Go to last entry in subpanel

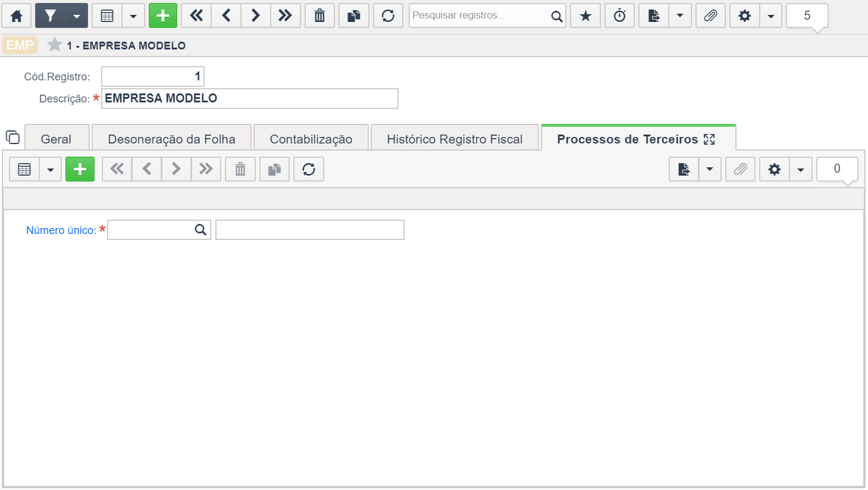click(206, 169)
